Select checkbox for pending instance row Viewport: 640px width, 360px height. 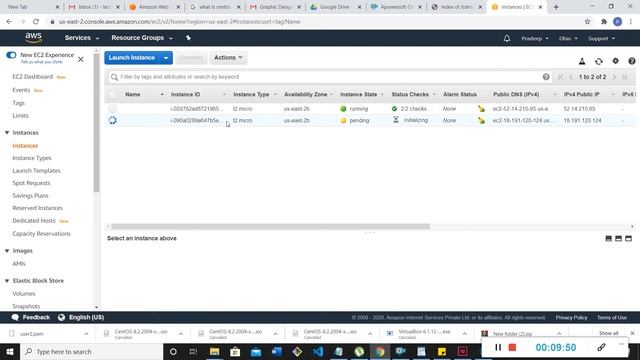[x=112, y=120]
